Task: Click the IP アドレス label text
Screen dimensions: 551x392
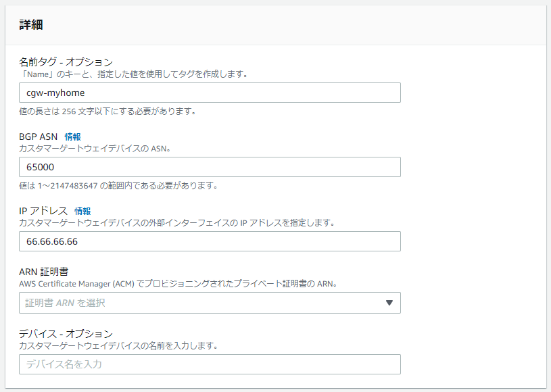Action: pyautogui.click(x=43, y=211)
